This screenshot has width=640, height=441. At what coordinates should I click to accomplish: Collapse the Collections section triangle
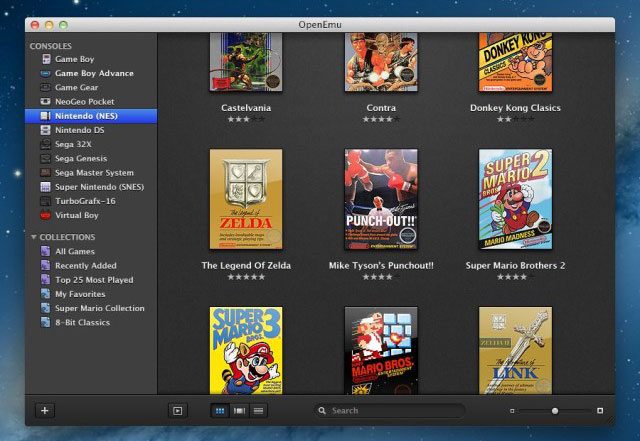(33, 237)
